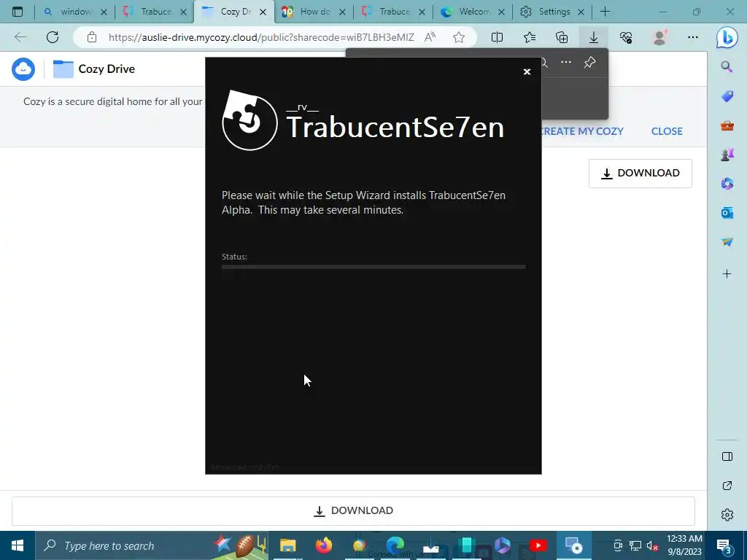Click the taskbar search box
Screen dimensions: 747x560
(152, 545)
